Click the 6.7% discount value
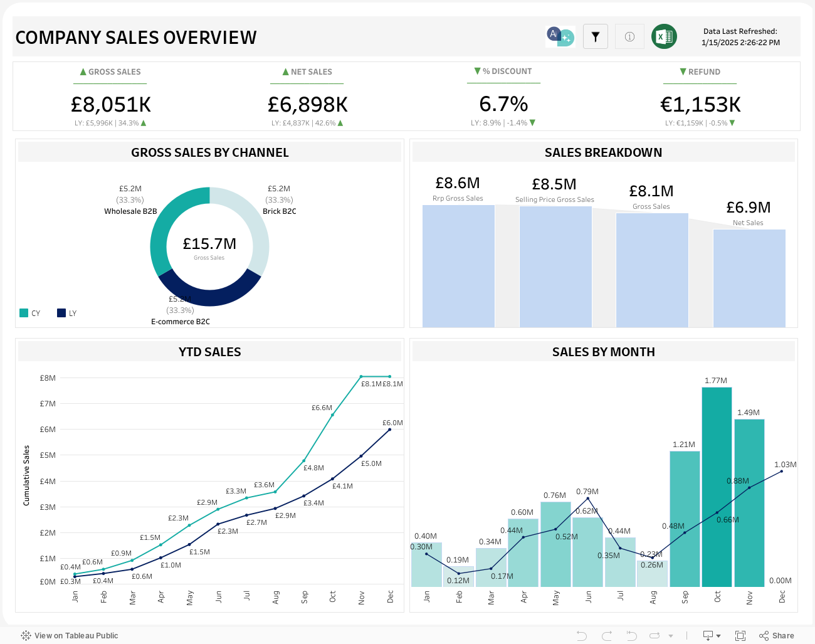This screenshot has height=644, width=815. click(x=503, y=103)
